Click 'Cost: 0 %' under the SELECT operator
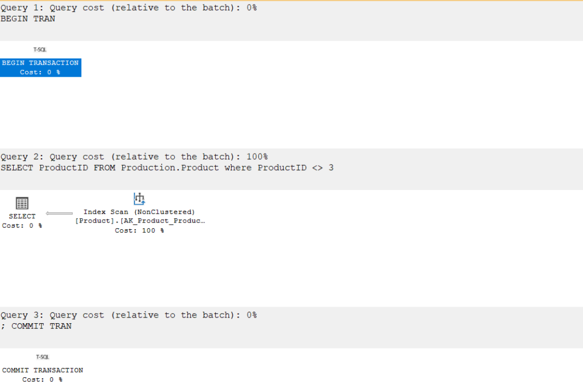This screenshot has height=392, width=583. (x=22, y=225)
